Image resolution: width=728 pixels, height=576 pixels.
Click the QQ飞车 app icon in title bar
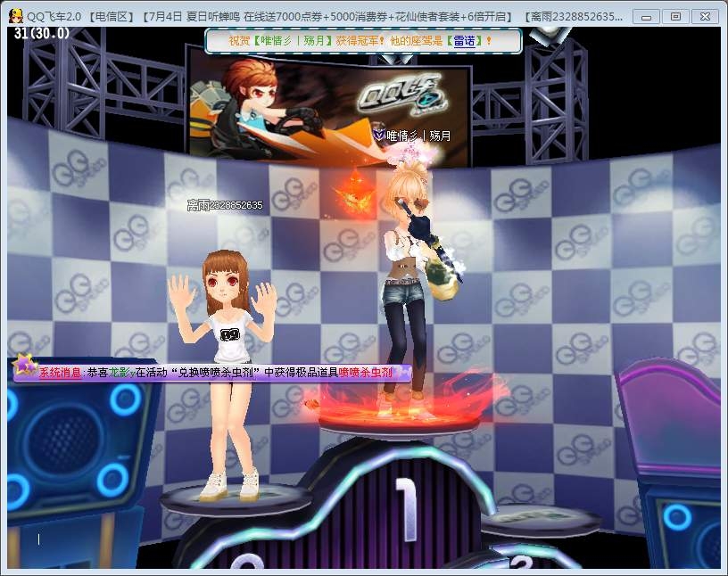pyautogui.click(x=16, y=16)
